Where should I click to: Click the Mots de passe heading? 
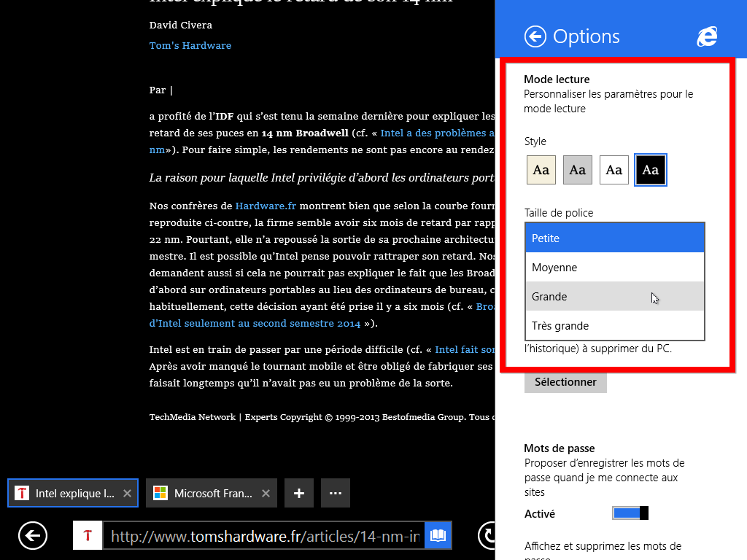(x=560, y=448)
